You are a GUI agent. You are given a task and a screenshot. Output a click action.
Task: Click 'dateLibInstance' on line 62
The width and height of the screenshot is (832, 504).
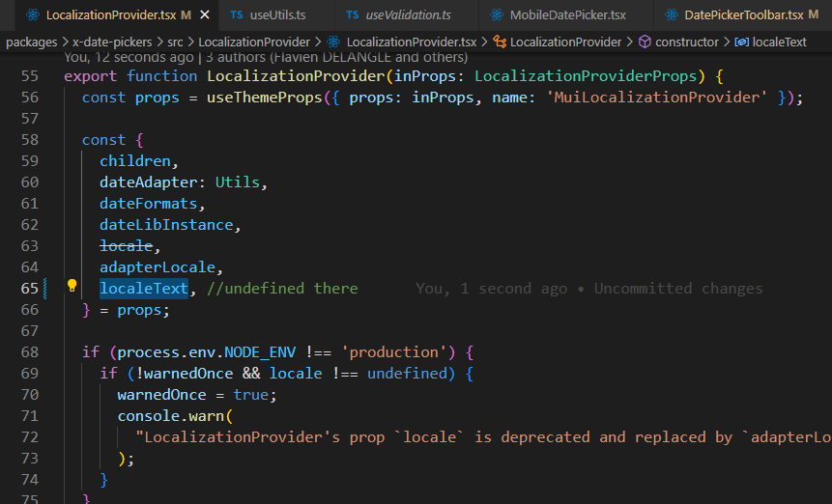tap(166, 225)
